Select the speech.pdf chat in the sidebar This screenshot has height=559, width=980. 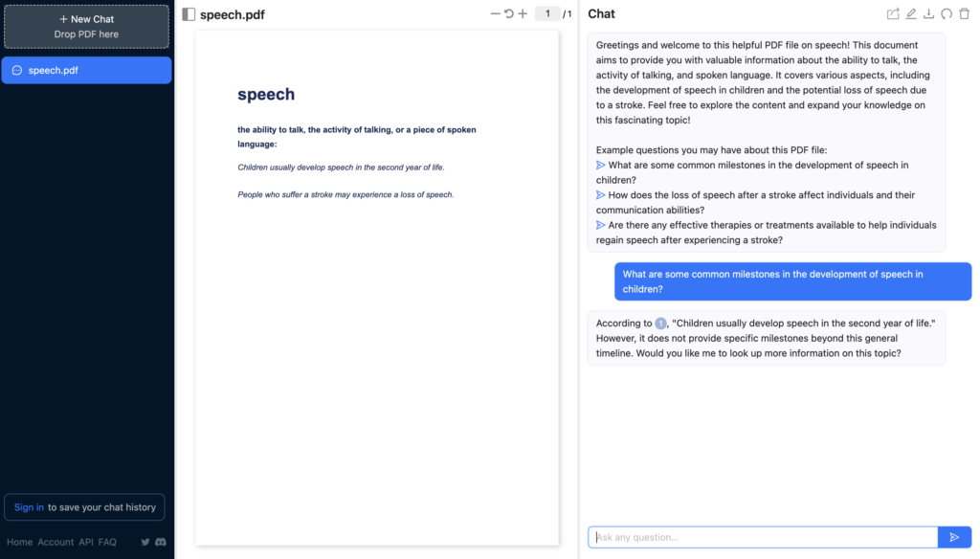pos(86,70)
